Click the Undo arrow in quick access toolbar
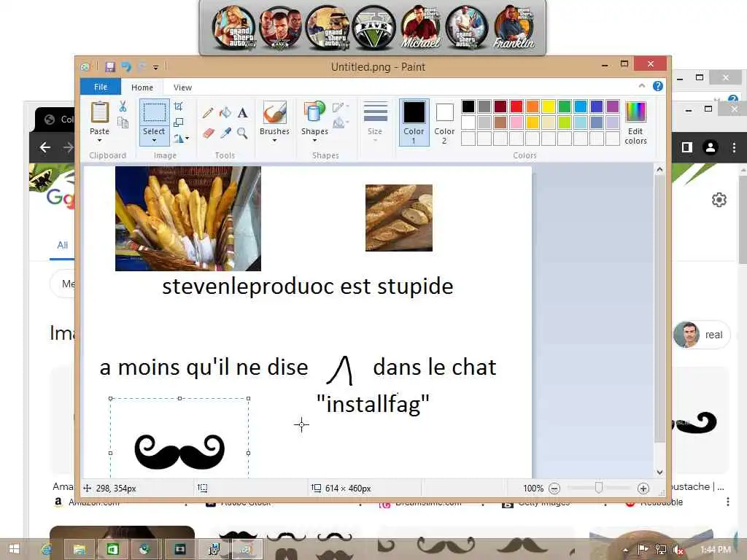Image resolution: width=747 pixels, height=560 pixels. (x=125, y=66)
